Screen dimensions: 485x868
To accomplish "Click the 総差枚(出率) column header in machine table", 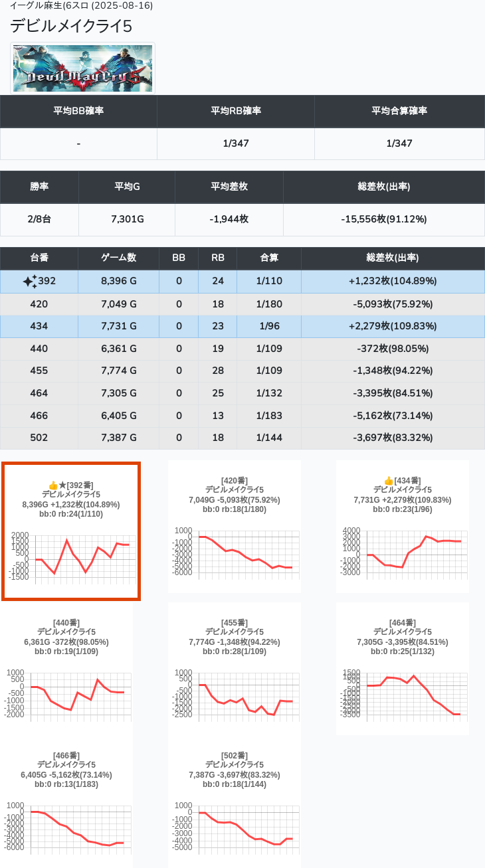I will point(392,258).
